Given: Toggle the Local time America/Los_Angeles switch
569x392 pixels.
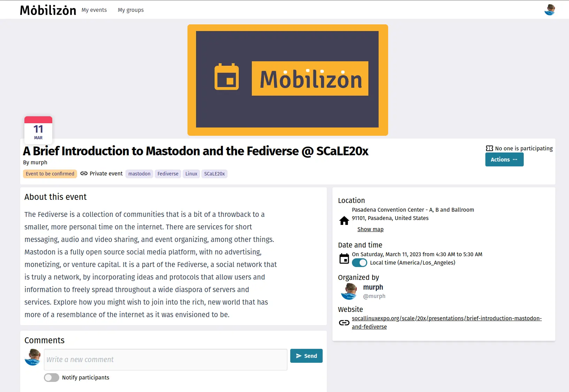Looking at the screenshot, I should 360,263.
